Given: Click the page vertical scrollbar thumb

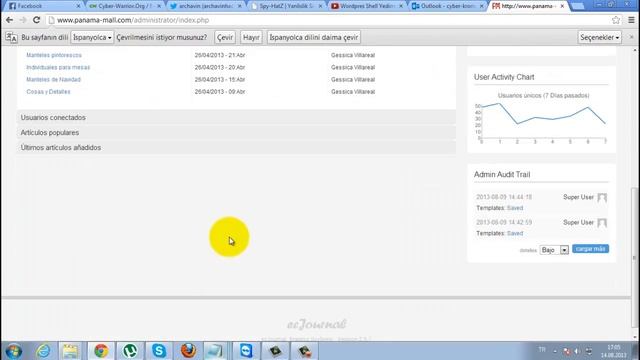Looking at the screenshot, I should click(634, 257).
